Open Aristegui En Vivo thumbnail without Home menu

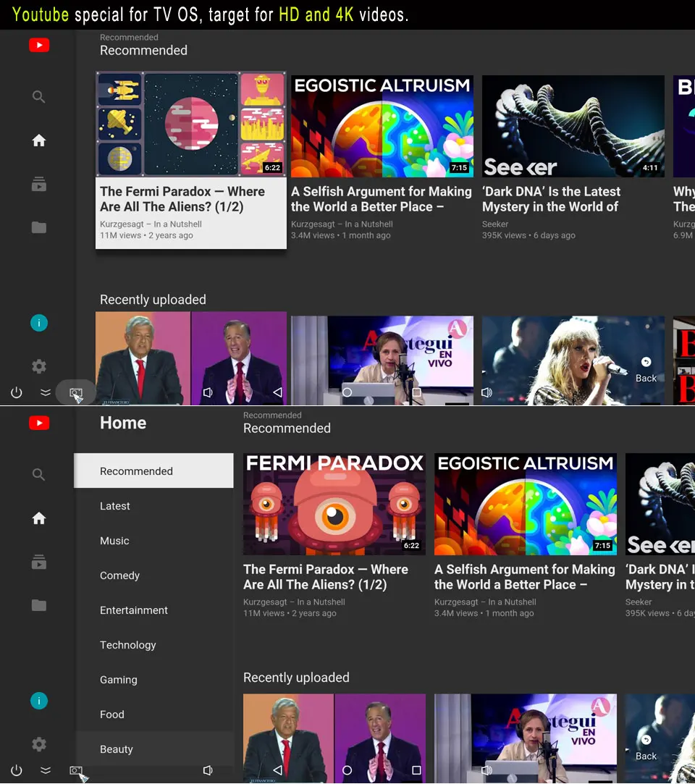(382, 360)
